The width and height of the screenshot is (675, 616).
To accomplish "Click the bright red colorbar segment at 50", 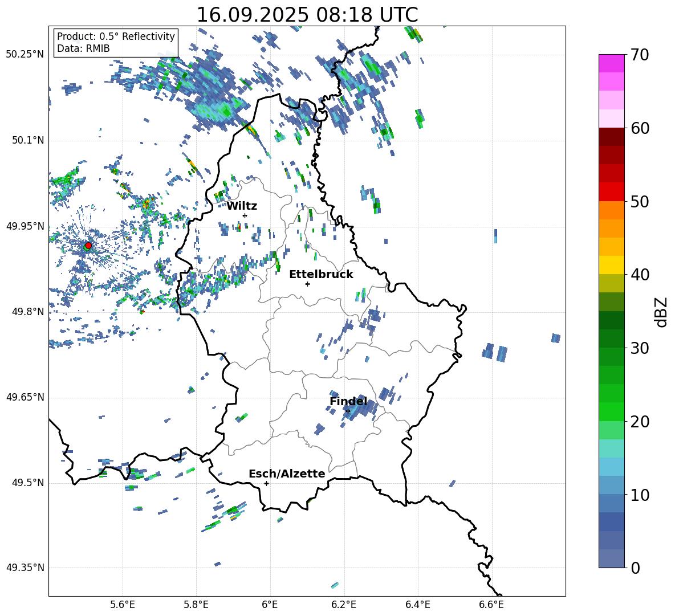I will pyautogui.click(x=611, y=192).
